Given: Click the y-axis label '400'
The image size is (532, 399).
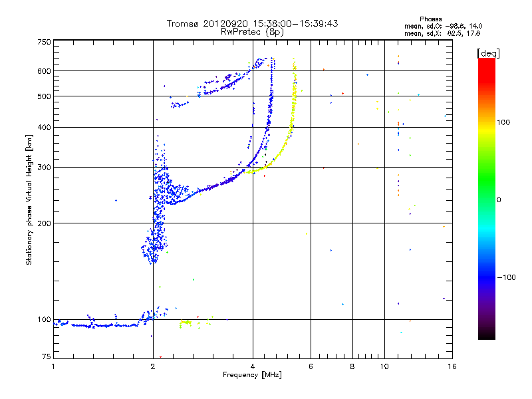Looking at the screenshot, I should (x=44, y=127).
